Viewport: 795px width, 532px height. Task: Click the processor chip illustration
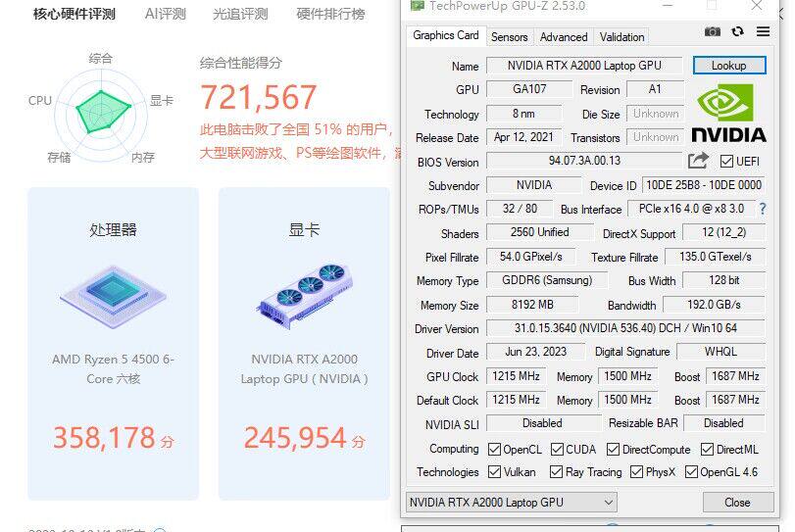[x=113, y=297]
